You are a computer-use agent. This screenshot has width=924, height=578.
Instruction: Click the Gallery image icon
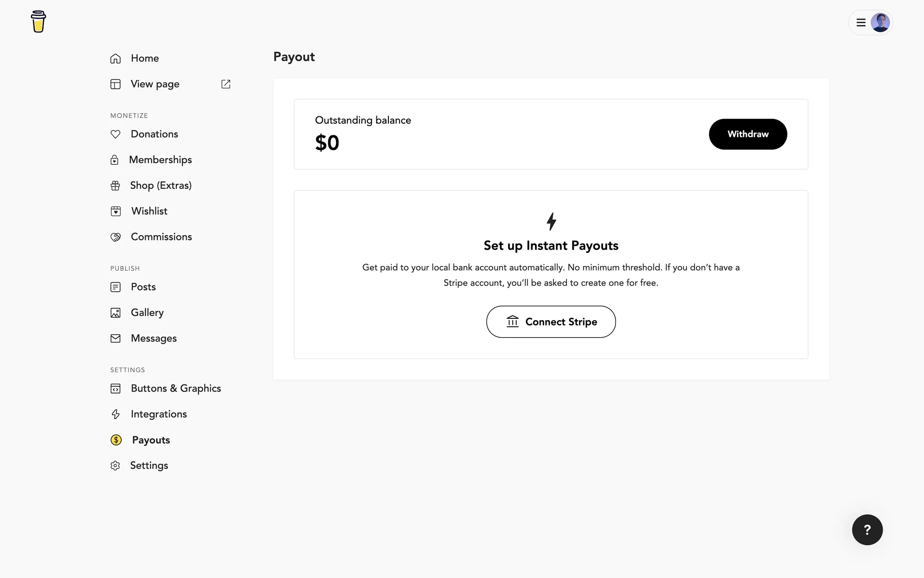(x=115, y=313)
